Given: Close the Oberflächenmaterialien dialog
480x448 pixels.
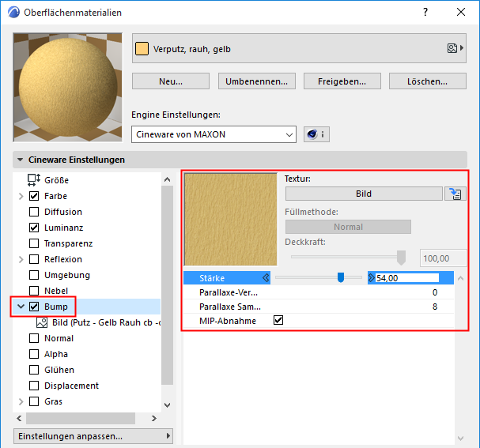Looking at the screenshot, I should pos(461,12).
